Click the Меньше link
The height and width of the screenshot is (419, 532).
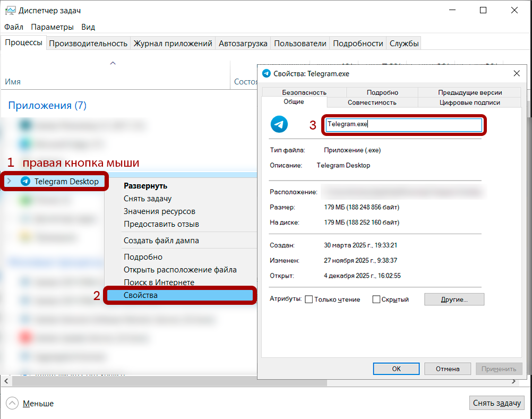(x=38, y=404)
